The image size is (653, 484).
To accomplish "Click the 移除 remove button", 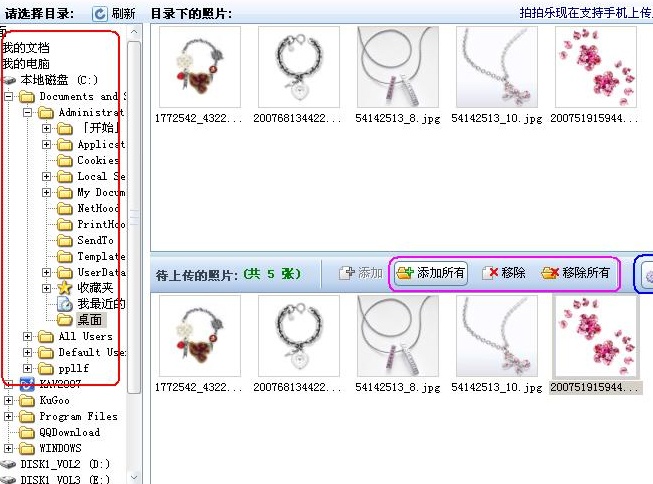I will coord(503,273).
